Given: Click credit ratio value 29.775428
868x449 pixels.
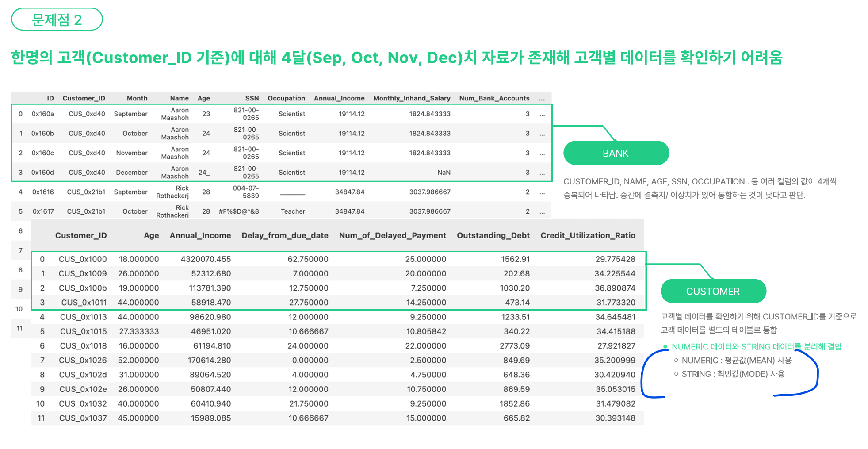Looking at the screenshot, I should click(615, 259).
